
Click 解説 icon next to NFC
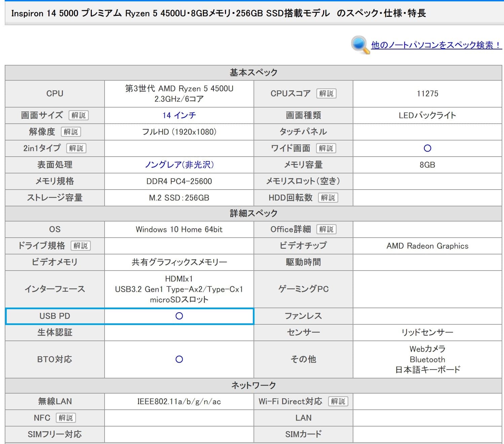(66, 418)
